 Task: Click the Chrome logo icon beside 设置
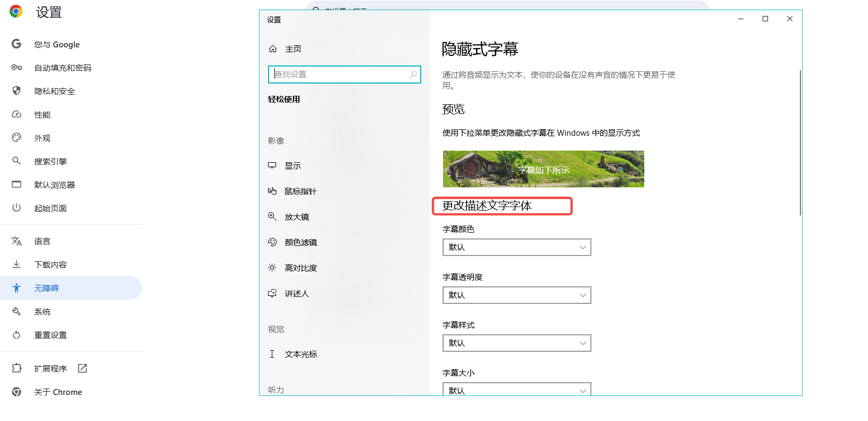click(x=16, y=11)
